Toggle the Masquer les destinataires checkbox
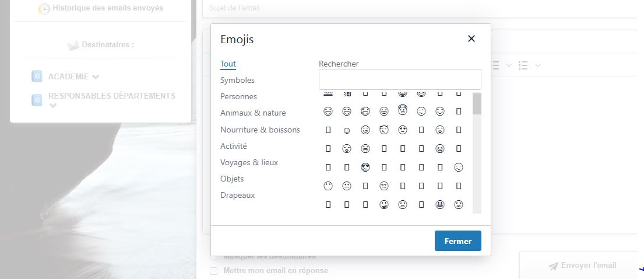This screenshot has width=644, height=279. (x=214, y=257)
